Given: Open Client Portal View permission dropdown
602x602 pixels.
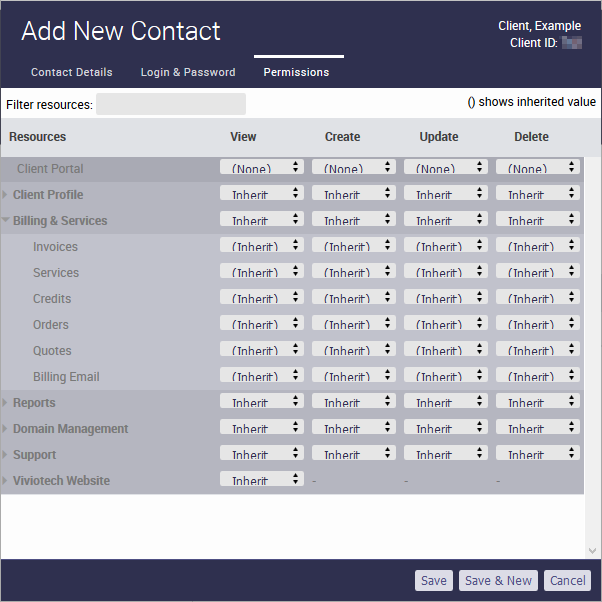Looking at the screenshot, I should click(x=262, y=167).
